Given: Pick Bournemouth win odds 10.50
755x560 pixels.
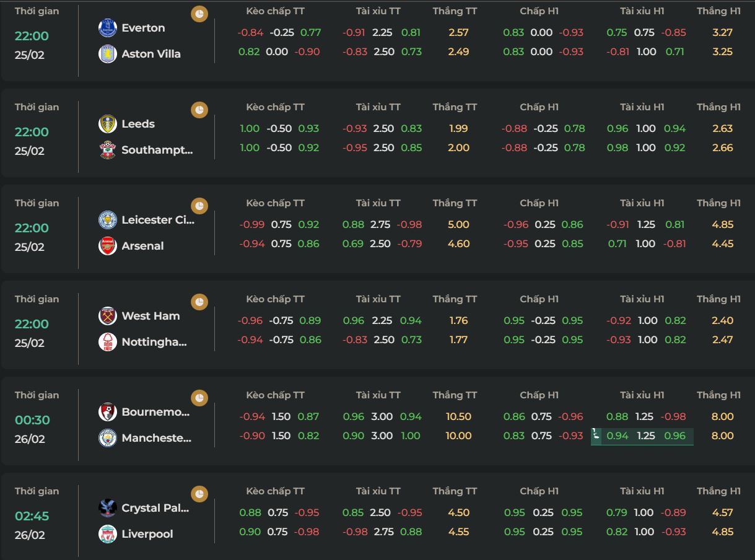Looking at the screenshot, I should [458, 416].
